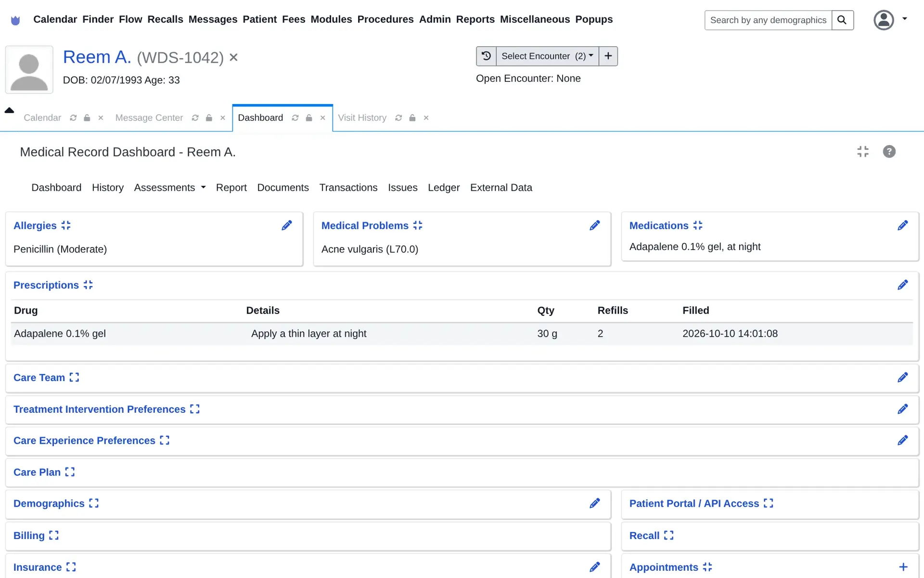Expand the Care Plan card
The height and width of the screenshot is (578, 924).
[70, 472]
